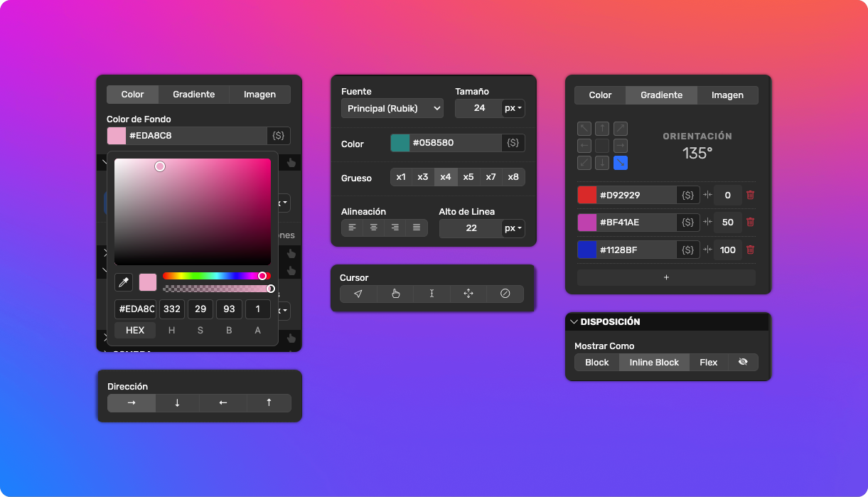This screenshot has width=868, height=497.
Task: Select the move cursor option
Action: click(468, 294)
